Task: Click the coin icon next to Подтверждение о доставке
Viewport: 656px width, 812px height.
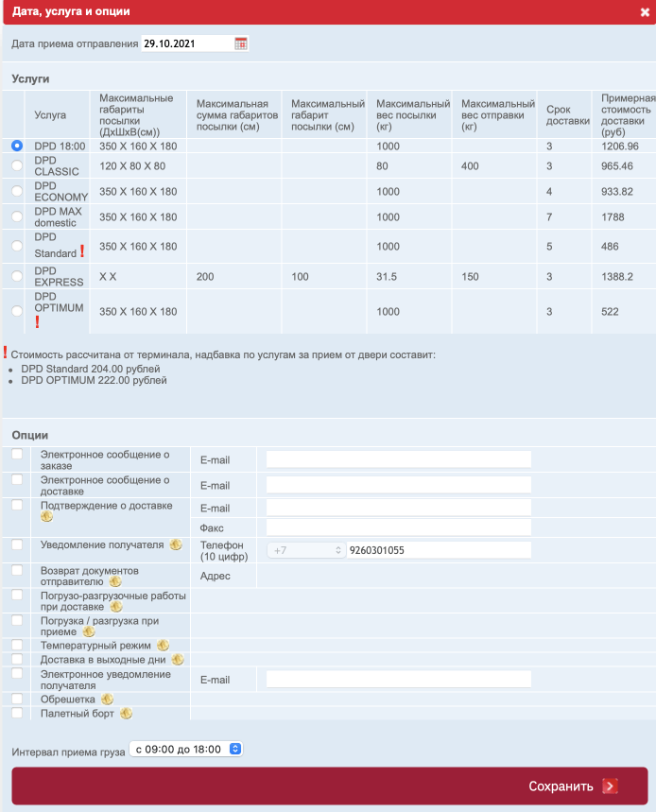Action: coord(46,516)
